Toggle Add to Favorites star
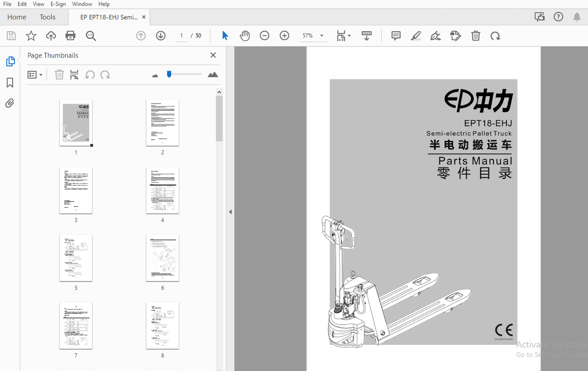This screenshot has width=588, height=371. coord(31,36)
